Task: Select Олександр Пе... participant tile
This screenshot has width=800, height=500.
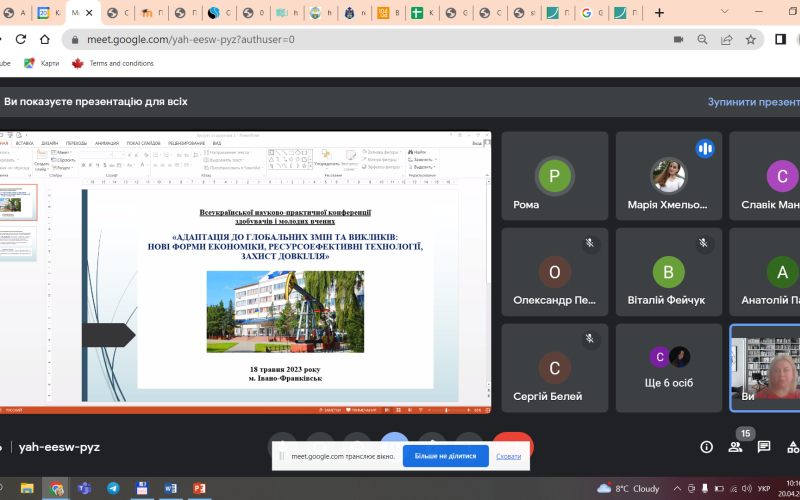Action: 555,271
